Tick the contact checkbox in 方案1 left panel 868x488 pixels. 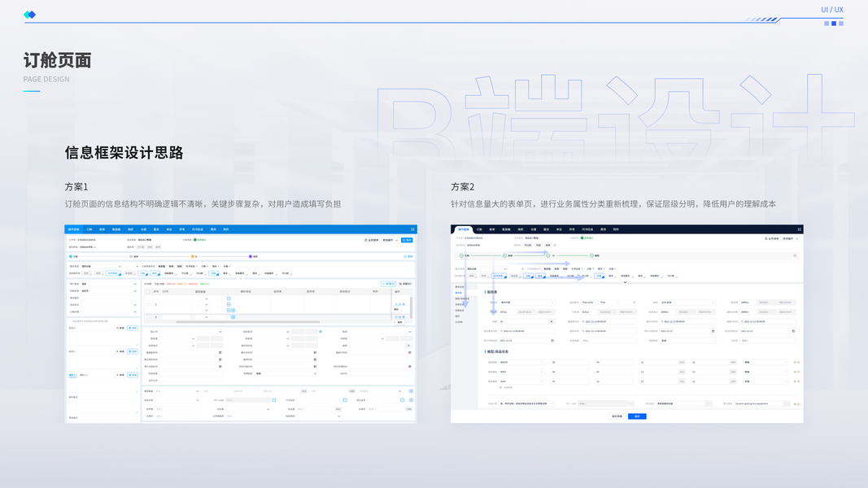click(70, 321)
